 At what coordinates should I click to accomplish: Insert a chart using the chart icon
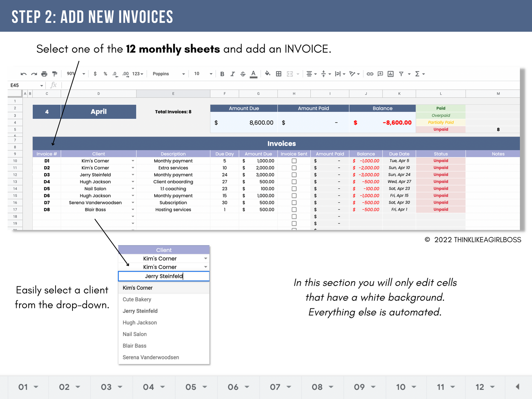coord(390,74)
